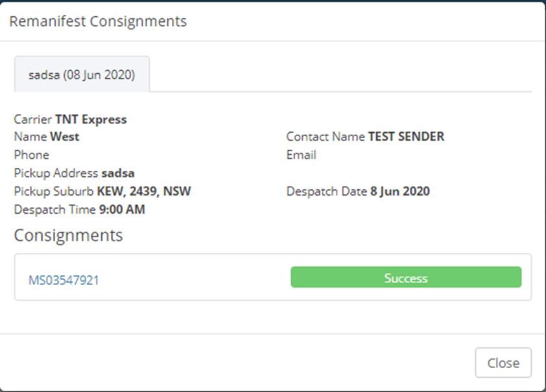546x392 pixels.
Task: Click the Phone field label
Action: [31, 155]
